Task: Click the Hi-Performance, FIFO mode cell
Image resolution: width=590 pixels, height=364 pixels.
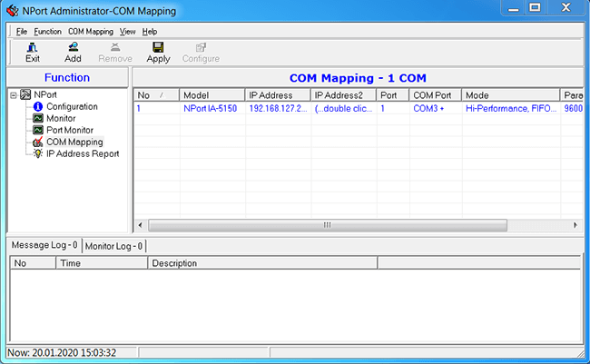Action: [511, 108]
